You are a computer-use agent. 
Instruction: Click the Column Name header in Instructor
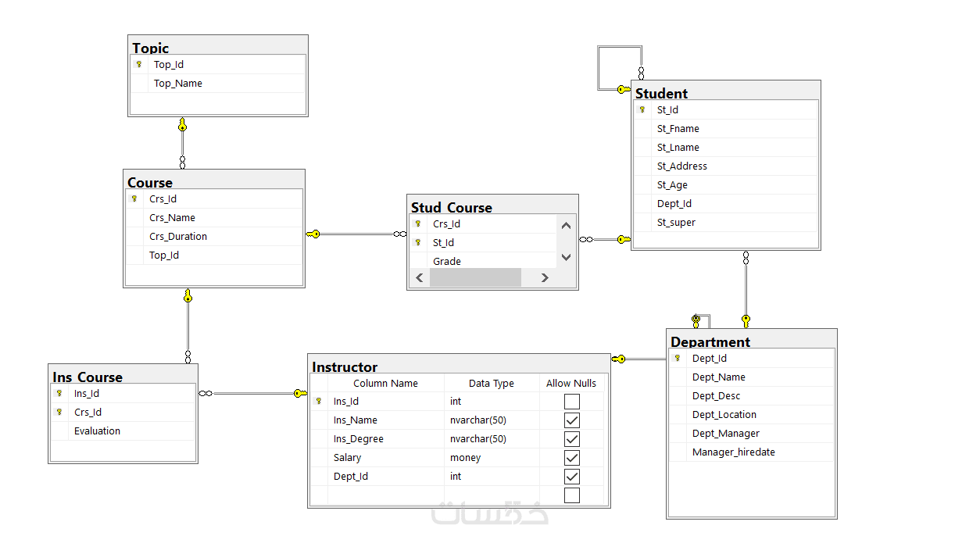[x=386, y=383]
